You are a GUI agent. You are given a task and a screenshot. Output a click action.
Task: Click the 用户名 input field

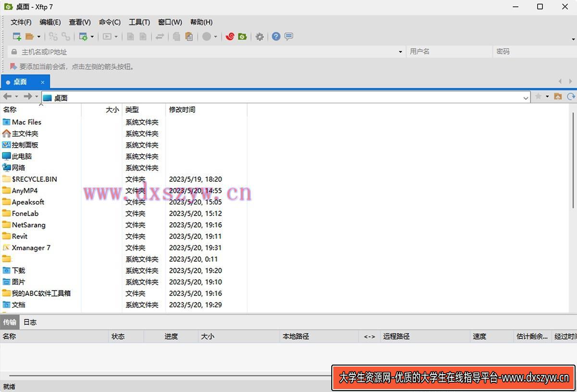point(450,52)
